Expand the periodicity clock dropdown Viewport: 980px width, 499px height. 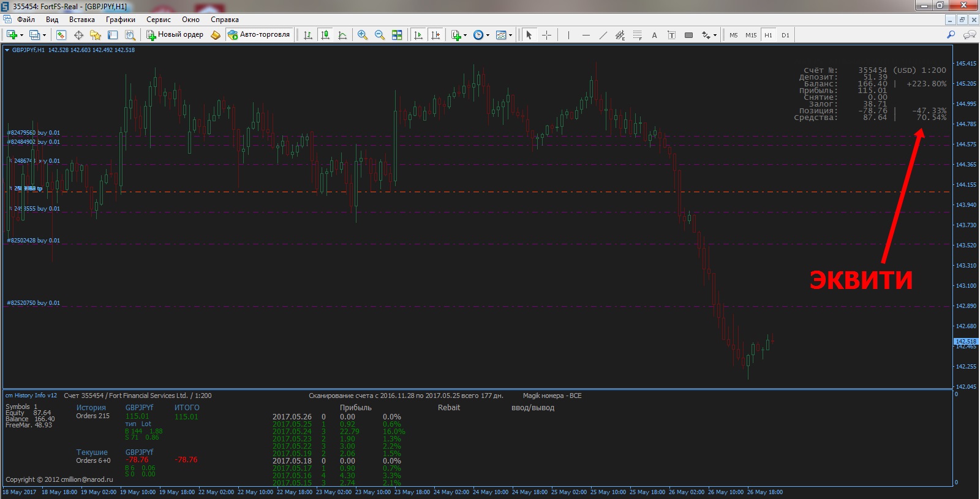[x=488, y=35]
